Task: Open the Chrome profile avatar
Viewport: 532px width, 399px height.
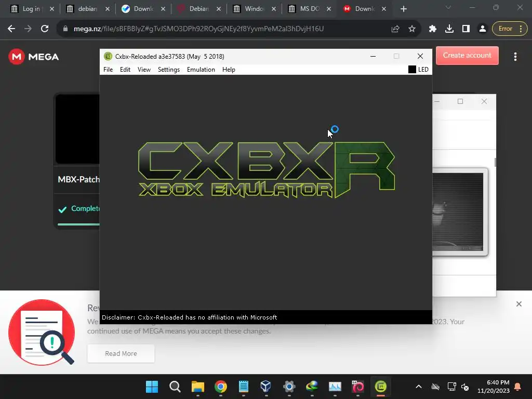Action: tap(482, 29)
